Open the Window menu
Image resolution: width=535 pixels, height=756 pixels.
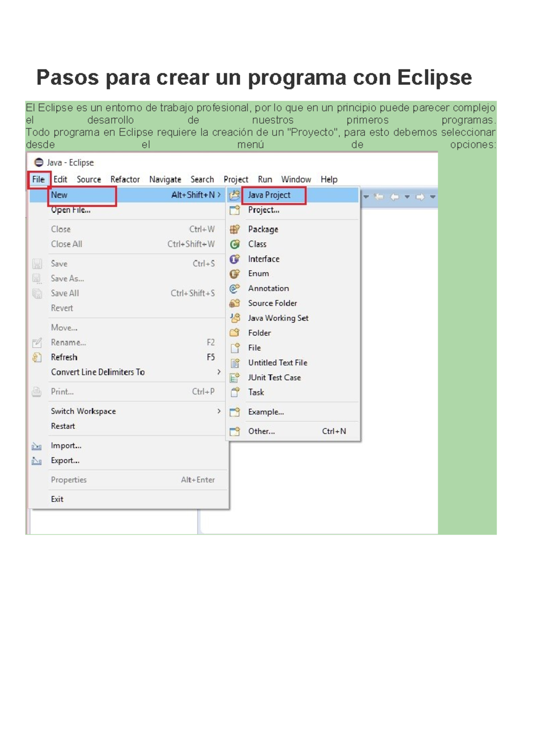296,179
